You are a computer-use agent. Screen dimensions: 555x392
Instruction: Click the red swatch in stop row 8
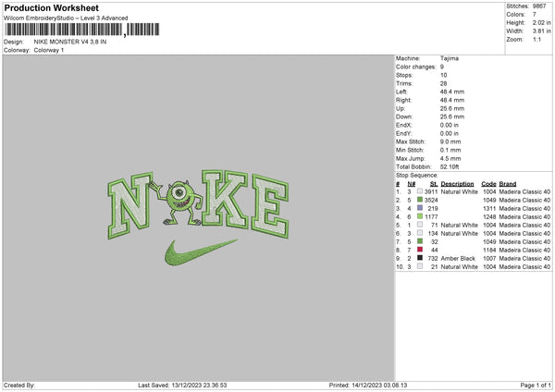click(x=420, y=250)
